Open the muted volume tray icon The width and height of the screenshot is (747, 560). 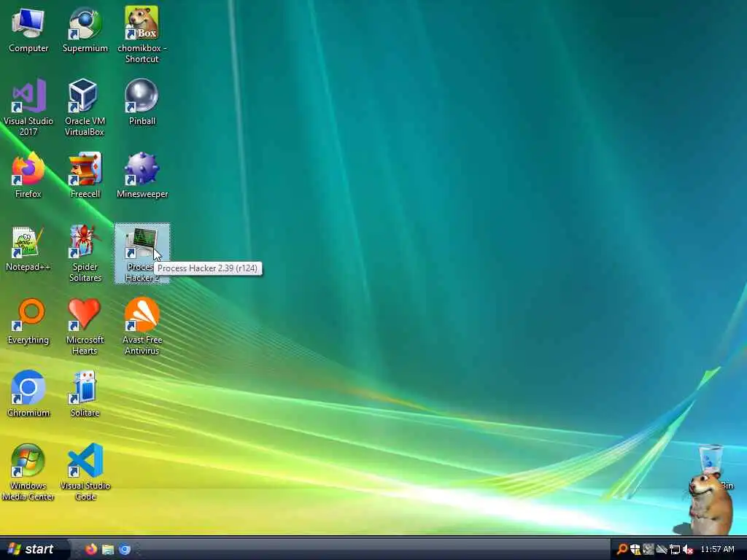tap(687, 550)
